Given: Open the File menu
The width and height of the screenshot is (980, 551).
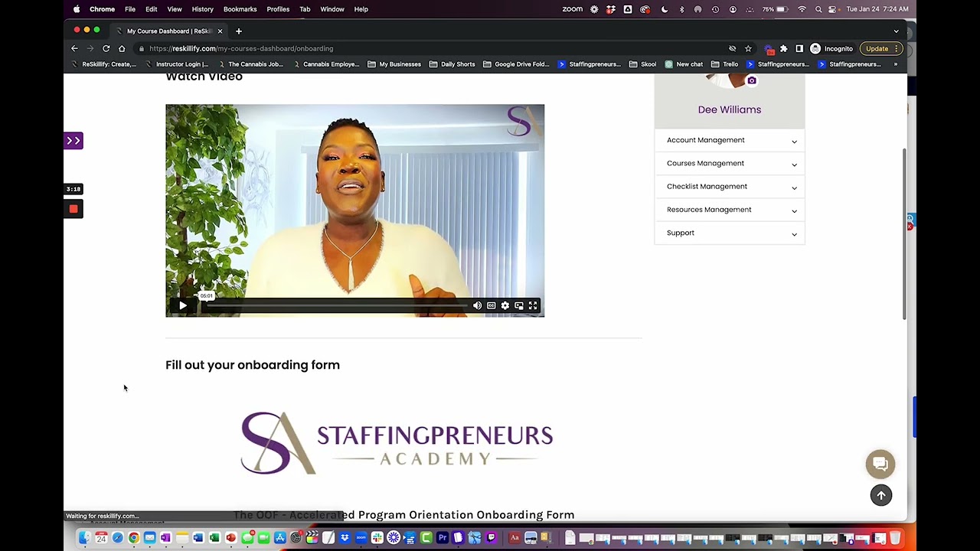Looking at the screenshot, I should (x=130, y=9).
